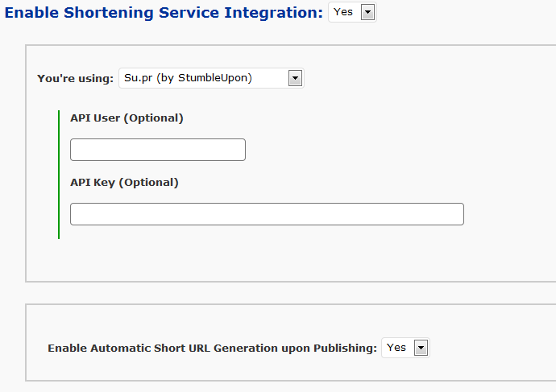Click the green vertical bar beside API fields
556x392 pixels.
(59, 175)
